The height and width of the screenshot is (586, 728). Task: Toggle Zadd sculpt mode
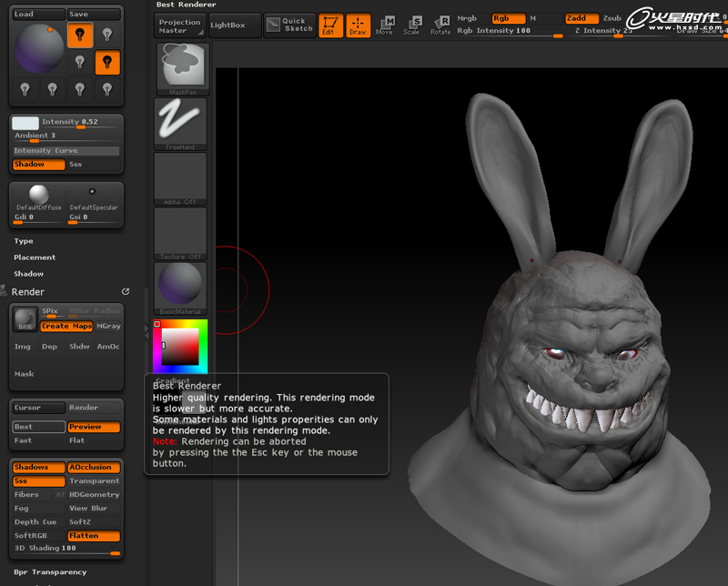click(x=581, y=18)
